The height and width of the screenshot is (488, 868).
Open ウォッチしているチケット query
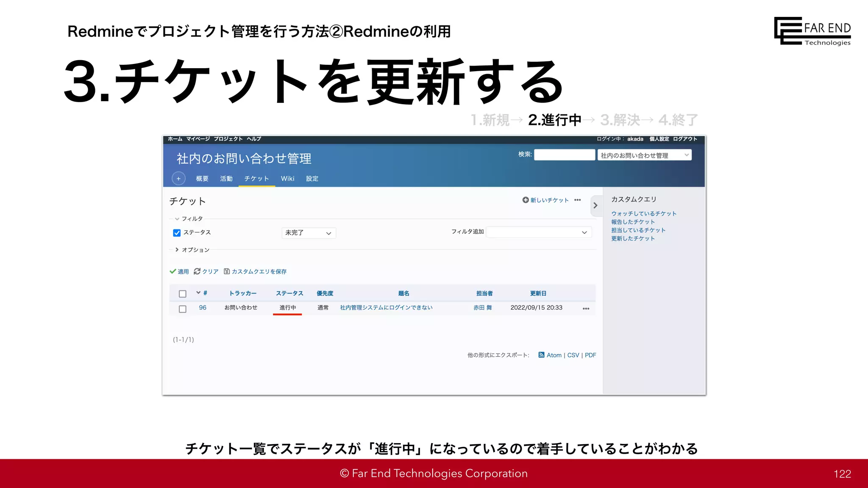[644, 213]
